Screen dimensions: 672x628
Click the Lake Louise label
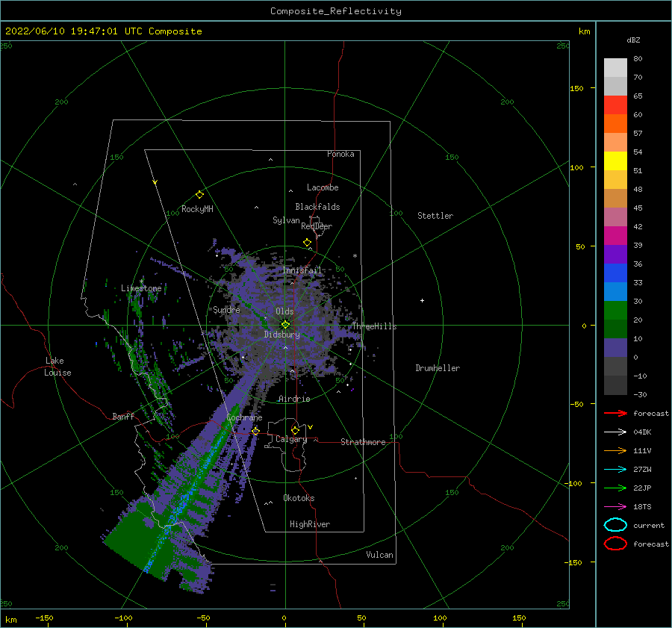57,367
